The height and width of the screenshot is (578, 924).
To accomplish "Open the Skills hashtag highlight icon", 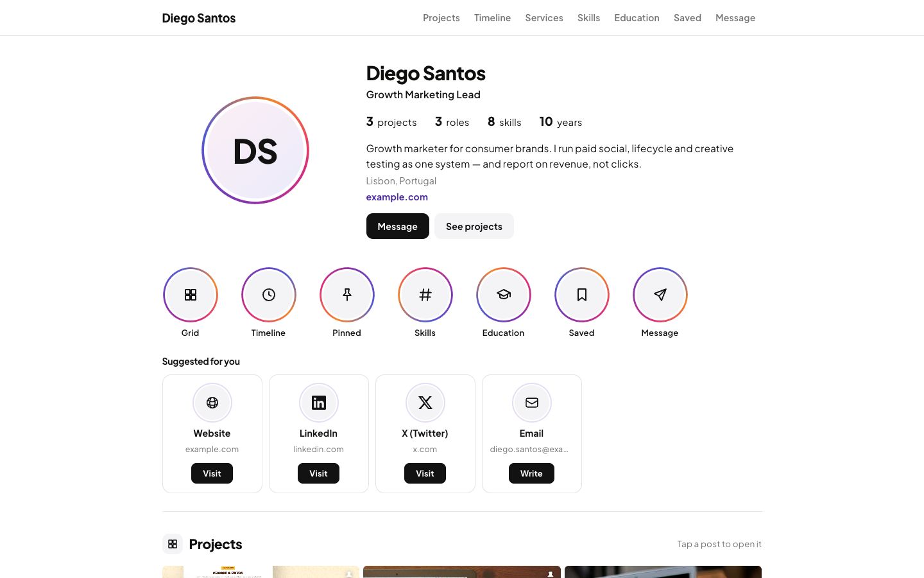I will [x=425, y=295].
